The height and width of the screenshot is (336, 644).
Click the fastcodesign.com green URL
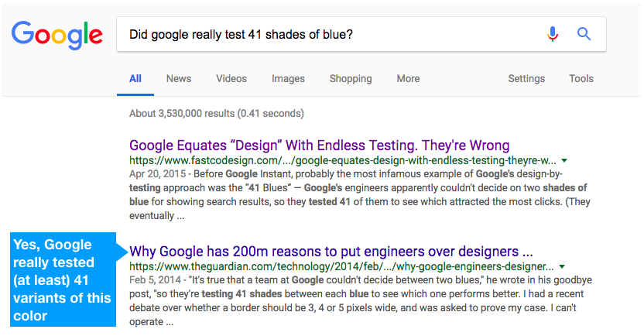[x=342, y=161]
